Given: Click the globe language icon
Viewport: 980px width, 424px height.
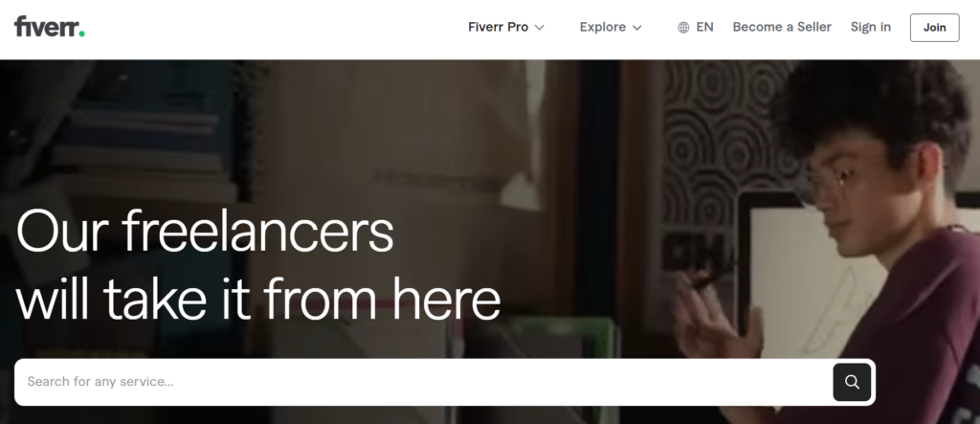Looking at the screenshot, I should coord(683,28).
